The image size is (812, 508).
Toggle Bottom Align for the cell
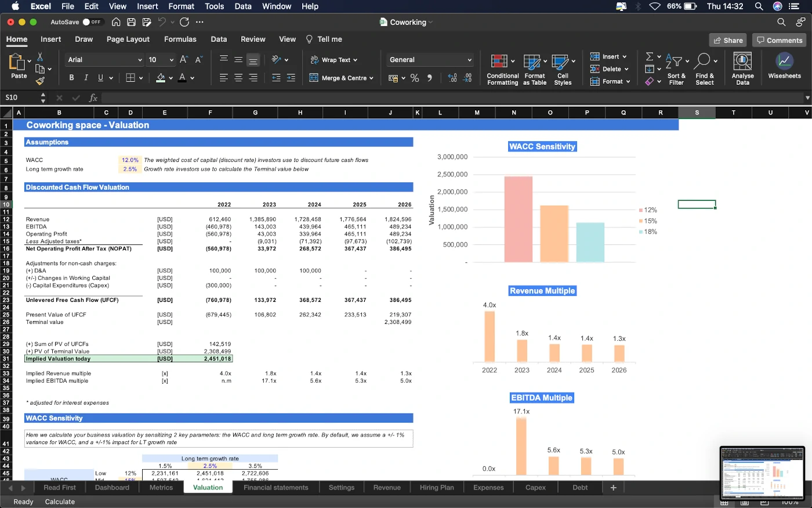tap(253, 60)
